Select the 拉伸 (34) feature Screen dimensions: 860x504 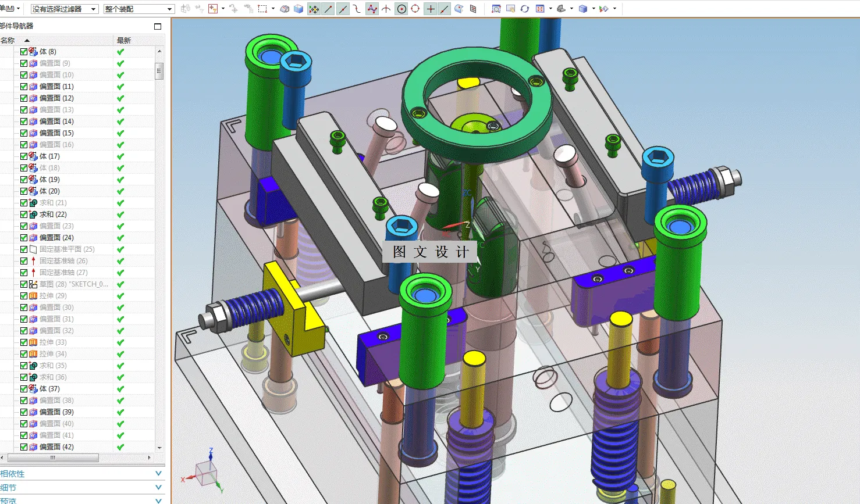53,354
